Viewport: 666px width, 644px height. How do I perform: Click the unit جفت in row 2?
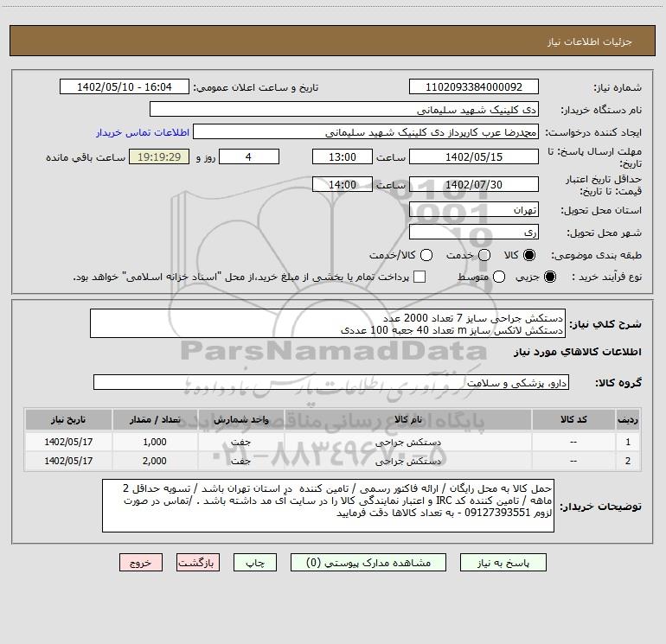click(240, 461)
